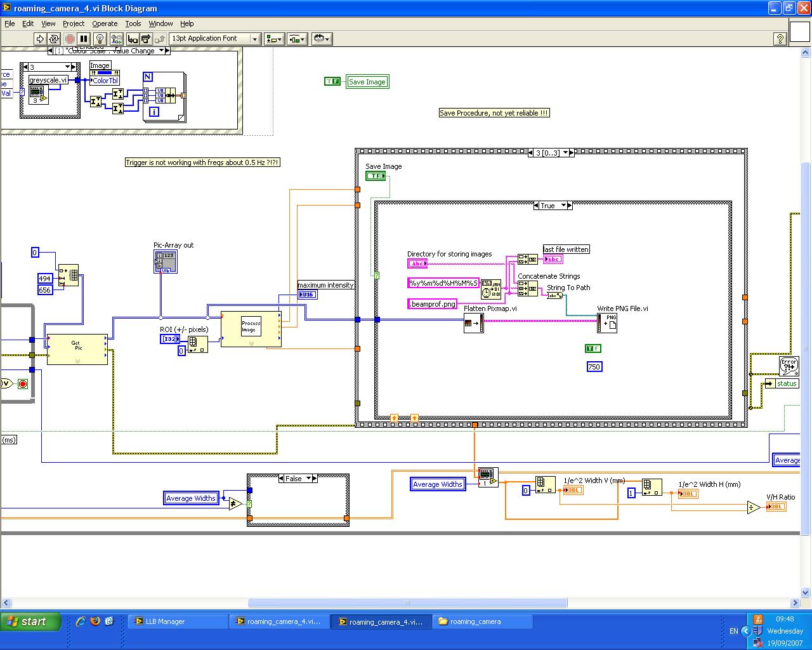This screenshot has height=650, width=812.
Task: Select the Process Image subVI
Action: [x=251, y=329]
